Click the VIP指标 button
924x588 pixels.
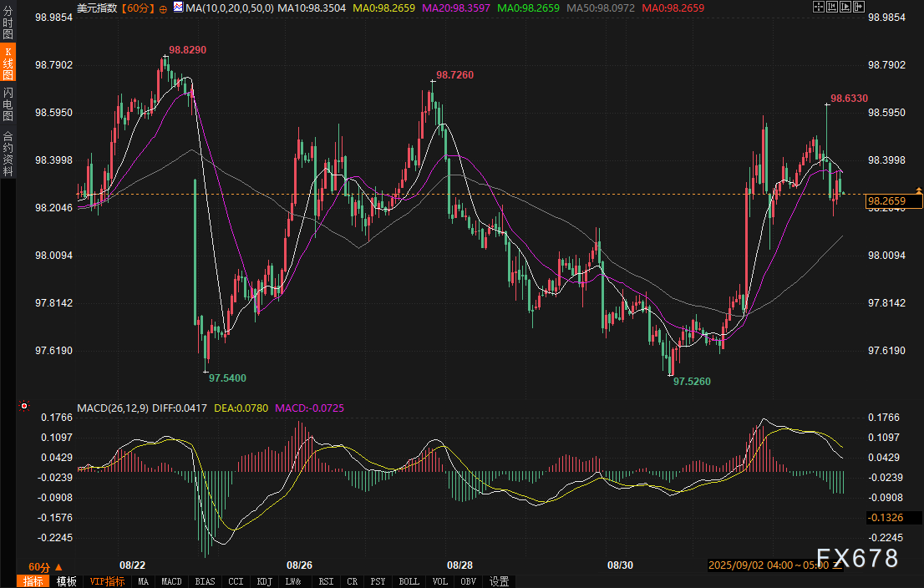point(107,581)
